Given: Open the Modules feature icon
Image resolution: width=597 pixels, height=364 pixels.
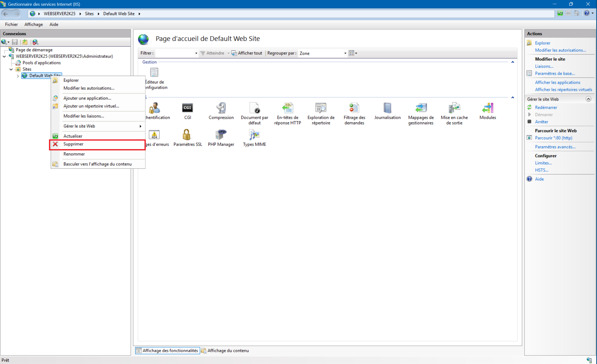Looking at the screenshot, I should pos(488,108).
